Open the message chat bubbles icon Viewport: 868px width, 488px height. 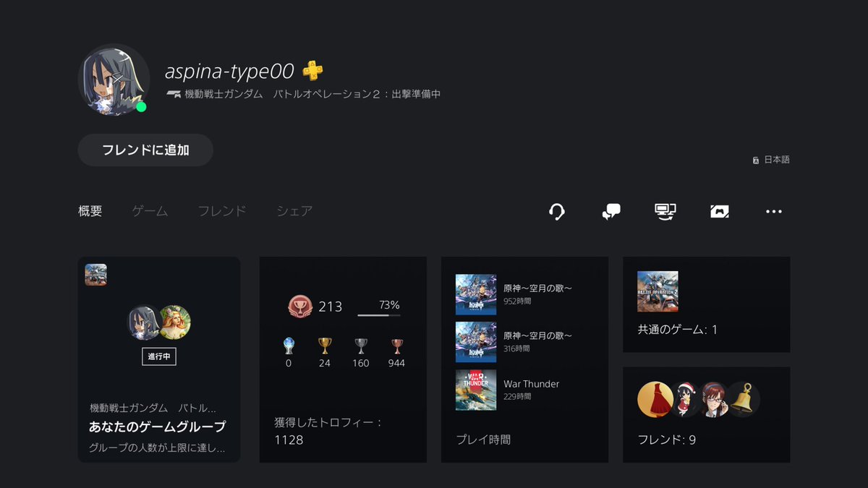click(x=611, y=212)
